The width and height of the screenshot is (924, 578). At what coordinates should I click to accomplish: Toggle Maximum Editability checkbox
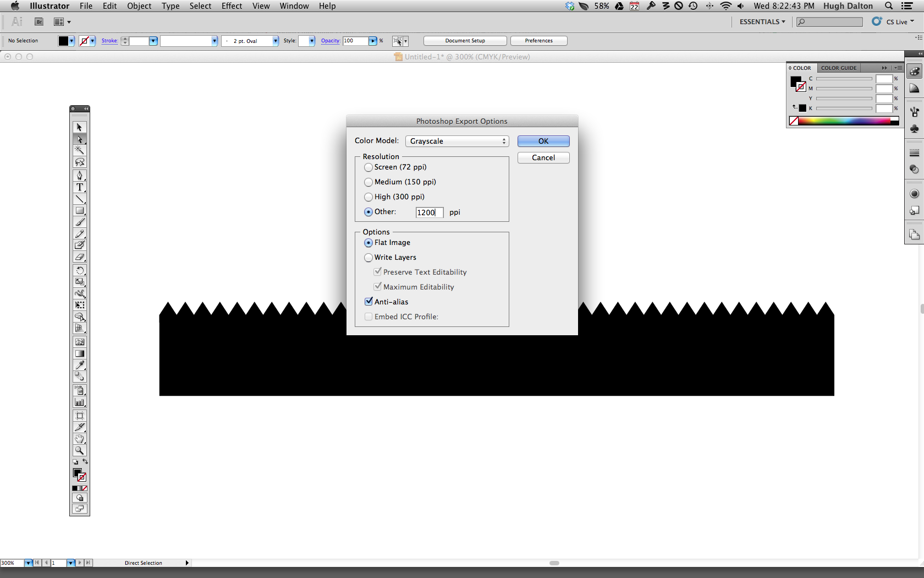pos(377,287)
